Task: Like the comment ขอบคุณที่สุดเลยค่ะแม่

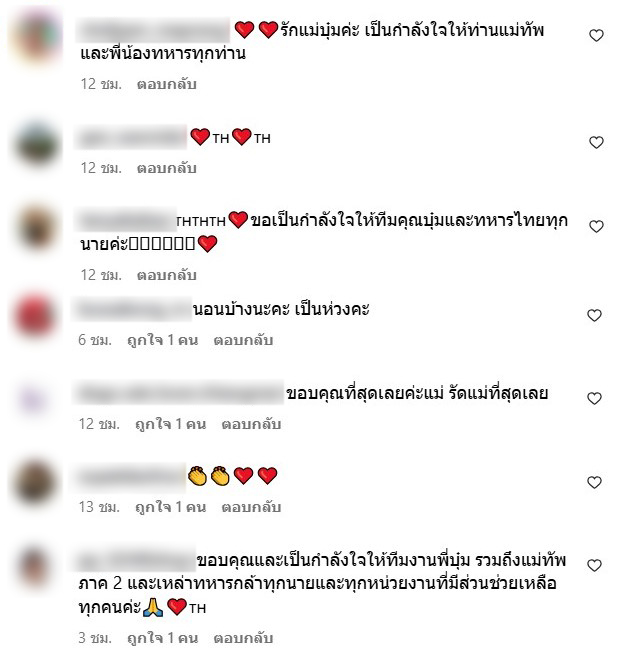Action: 594,398
